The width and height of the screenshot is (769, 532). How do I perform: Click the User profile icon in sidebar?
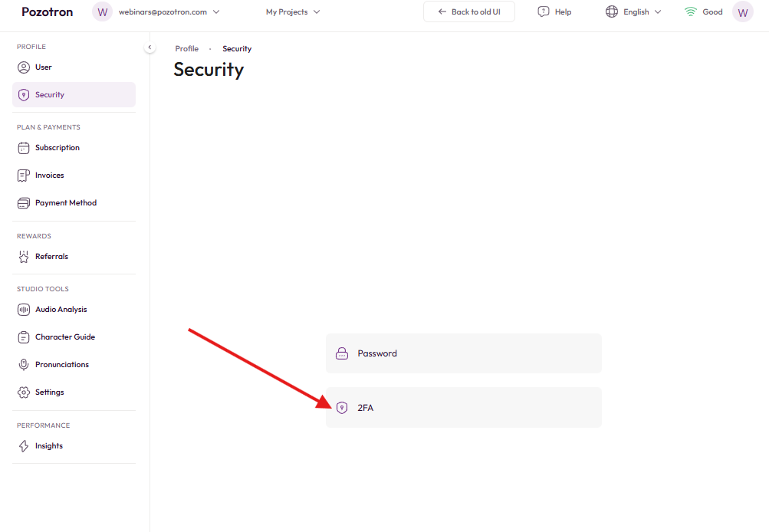(24, 67)
